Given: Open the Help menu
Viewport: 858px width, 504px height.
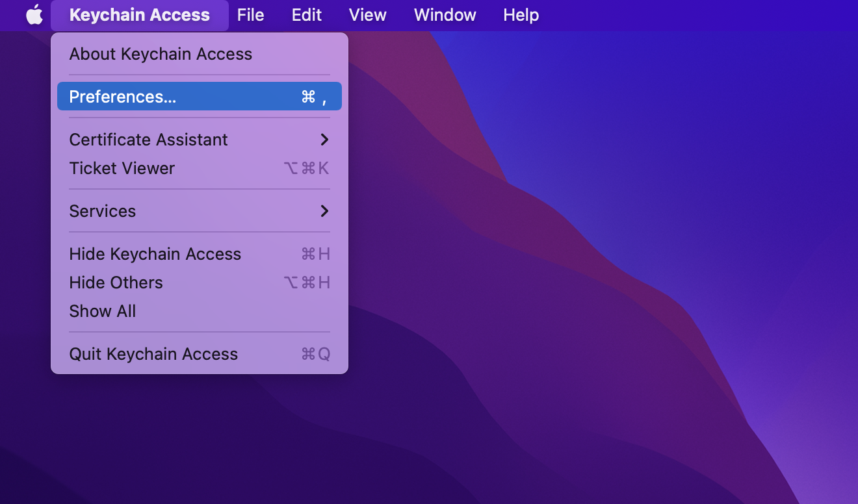Looking at the screenshot, I should pyautogui.click(x=521, y=15).
